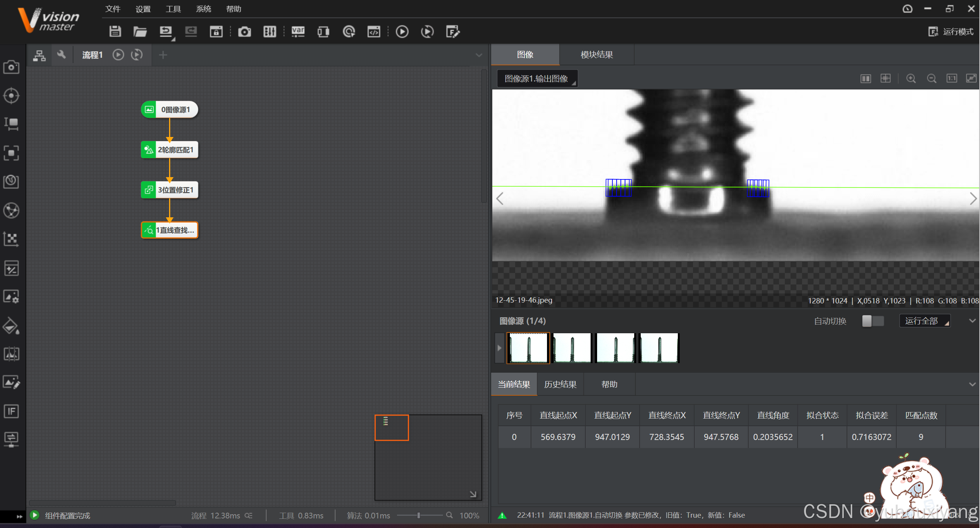Switch to the 历史结果 tab
The image size is (980, 528).
click(x=560, y=384)
